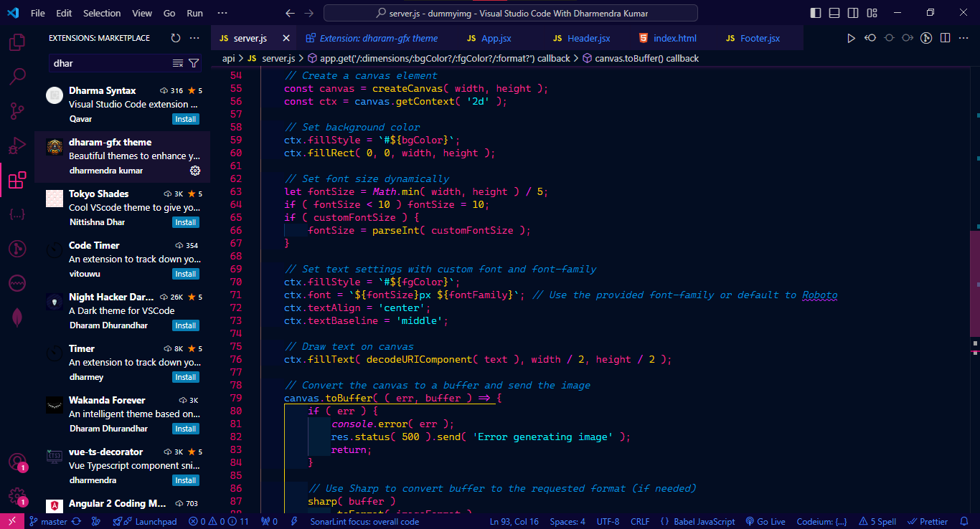Open errors and warnings count in status bar

219,522
